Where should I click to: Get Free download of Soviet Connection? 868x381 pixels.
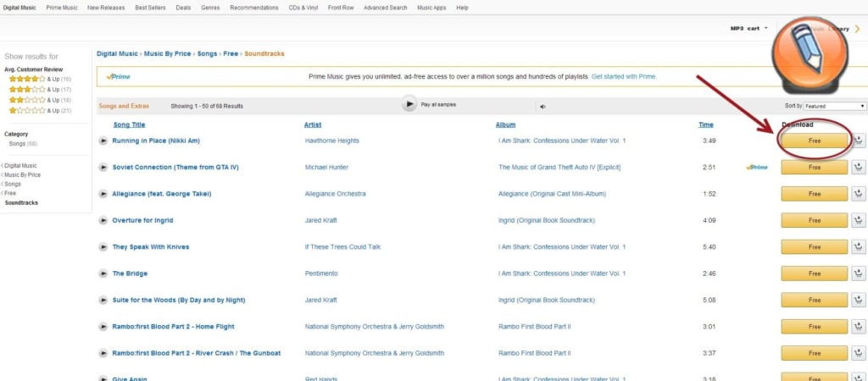pyautogui.click(x=815, y=167)
